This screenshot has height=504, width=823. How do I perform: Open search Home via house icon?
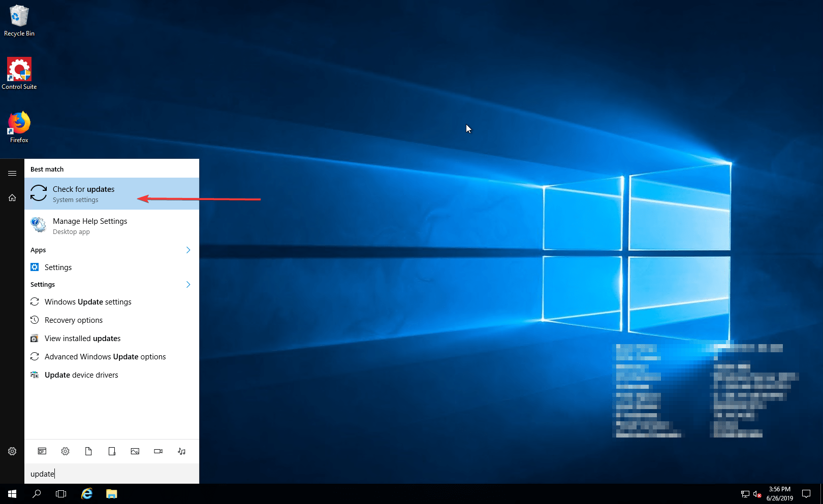click(x=12, y=197)
